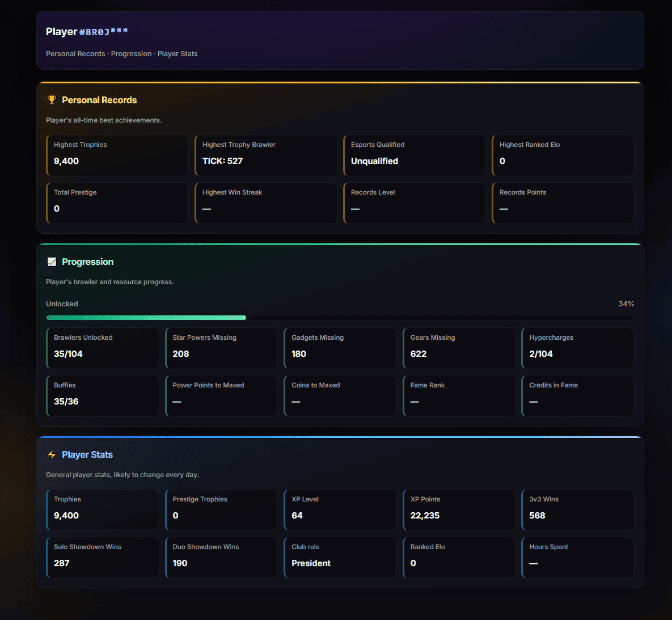672x620 pixels.
Task: Click the Ranked Elo card in Player Stats
Action: (x=459, y=558)
